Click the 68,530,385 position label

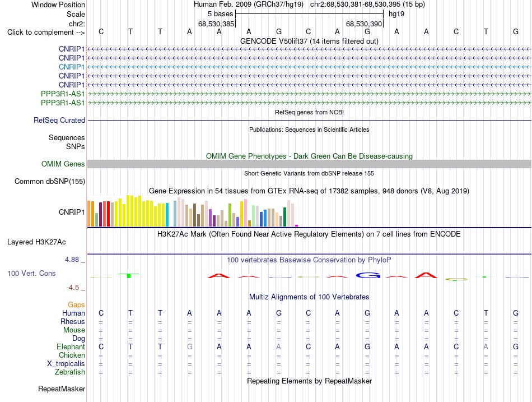pyautogui.click(x=216, y=24)
